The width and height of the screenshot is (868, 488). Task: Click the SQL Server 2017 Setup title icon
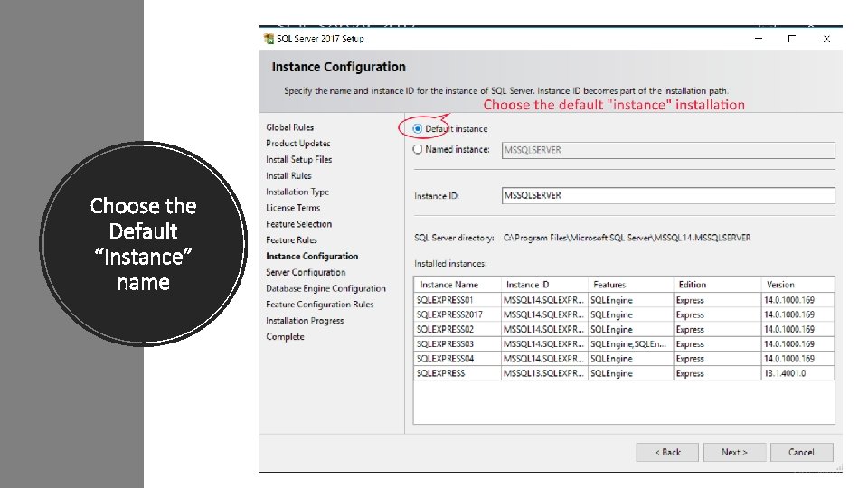tap(269, 38)
